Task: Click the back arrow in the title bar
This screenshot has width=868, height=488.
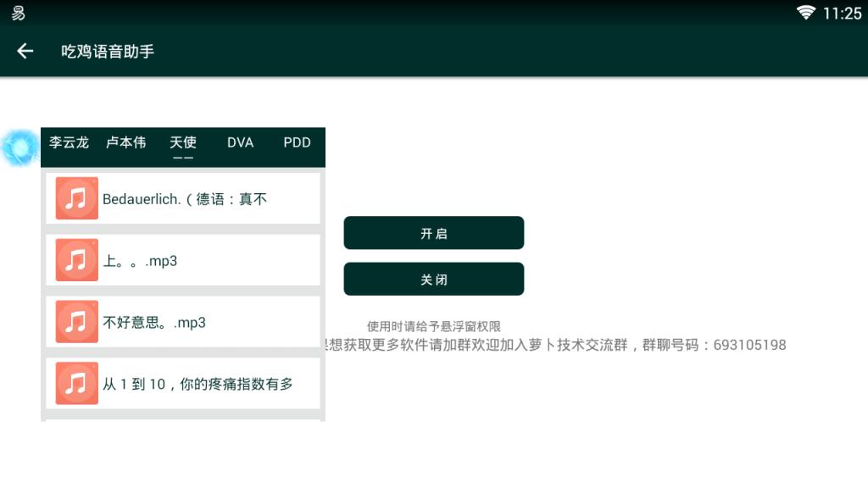Action: coord(25,51)
